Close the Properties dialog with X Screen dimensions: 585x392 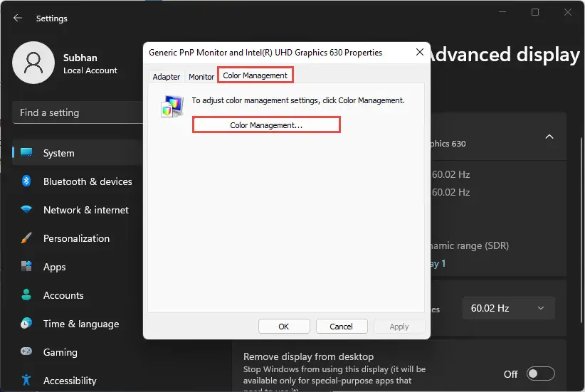click(x=420, y=52)
